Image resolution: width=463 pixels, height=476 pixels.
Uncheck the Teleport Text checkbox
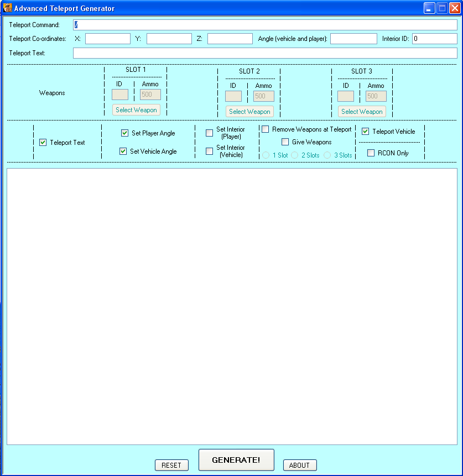pyautogui.click(x=43, y=143)
